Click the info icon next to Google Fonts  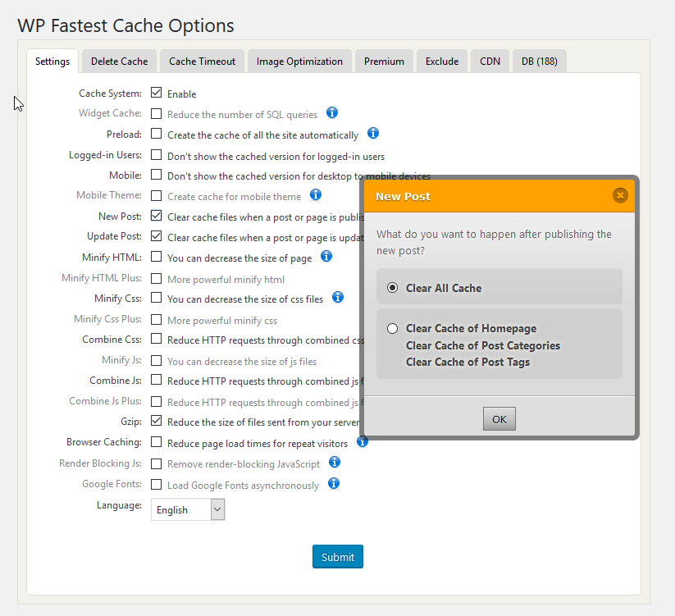click(334, 484)
